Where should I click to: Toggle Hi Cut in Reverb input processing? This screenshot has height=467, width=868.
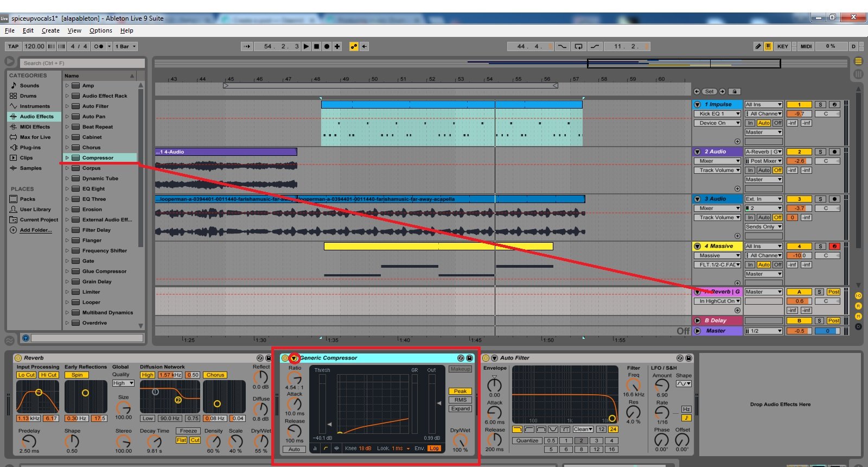[48, 375]
